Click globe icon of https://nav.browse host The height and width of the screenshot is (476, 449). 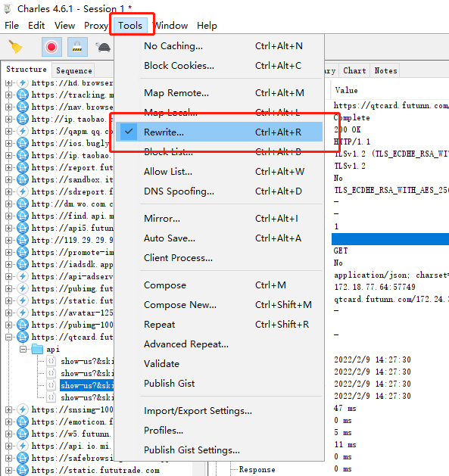[x=23, y=107]
